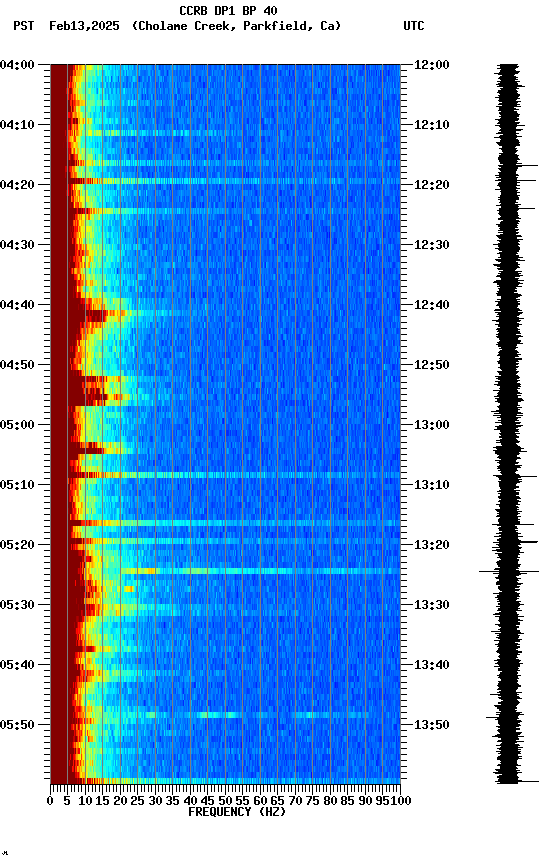Select the 20 Hz frequency axis label
This screenshot has width=552, height=864.
click(x=120, y=801)
